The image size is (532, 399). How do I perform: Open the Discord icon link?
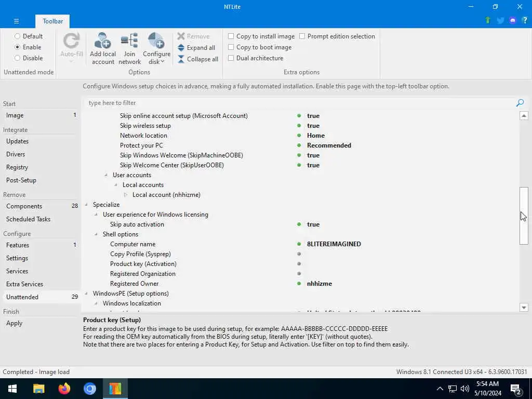click(x=513, y=21)
